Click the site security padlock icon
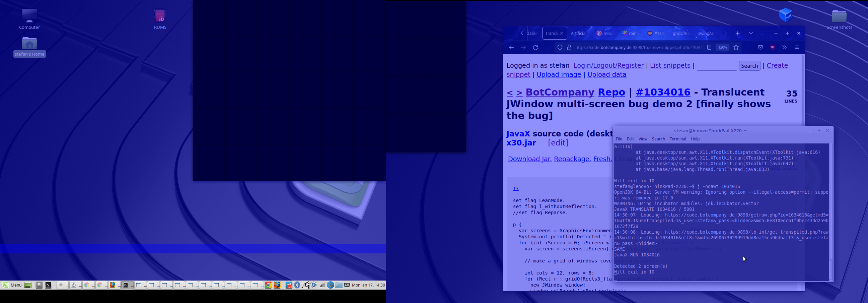 (569, 48)
